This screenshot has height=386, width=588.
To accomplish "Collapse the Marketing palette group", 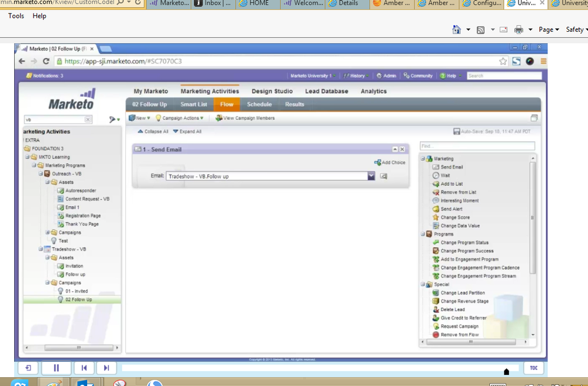I will [x=423, y=159].
